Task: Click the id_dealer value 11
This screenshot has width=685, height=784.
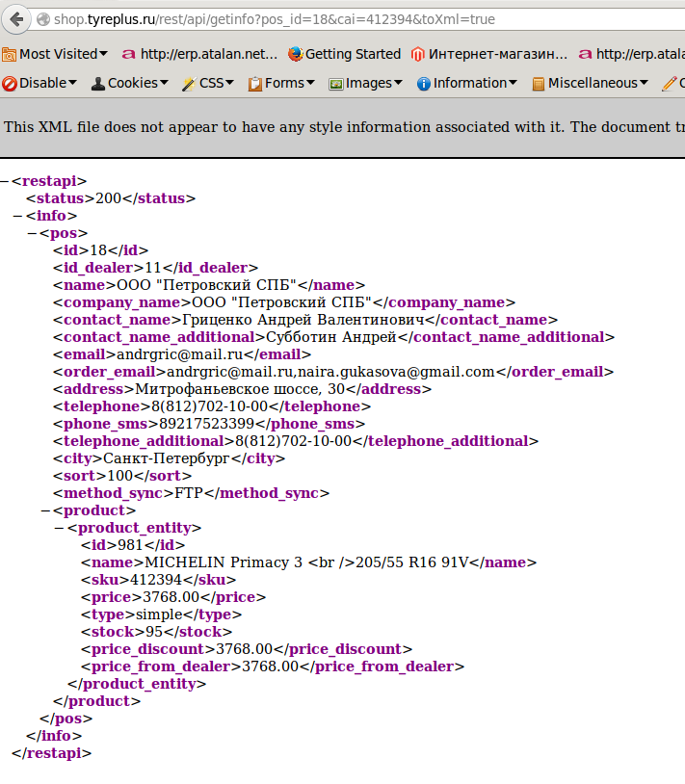Action: (x=152, y=268)
